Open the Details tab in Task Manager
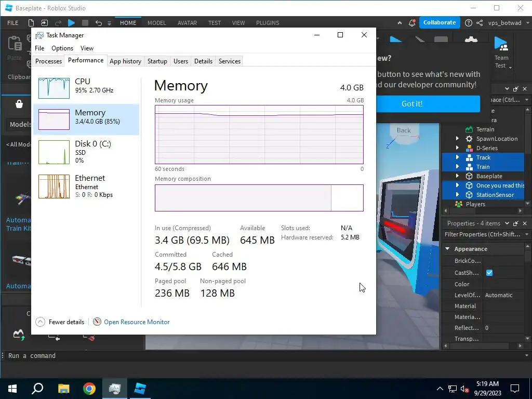Screen dimensions: 532x399 click(x=203, y=61)
